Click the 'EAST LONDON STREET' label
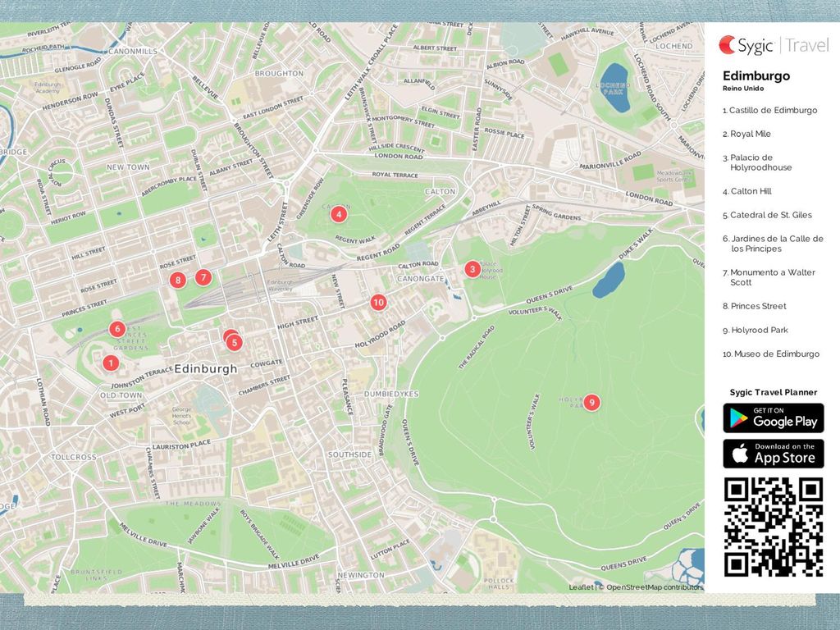The image size is (840, 630). tap(273, 107)
